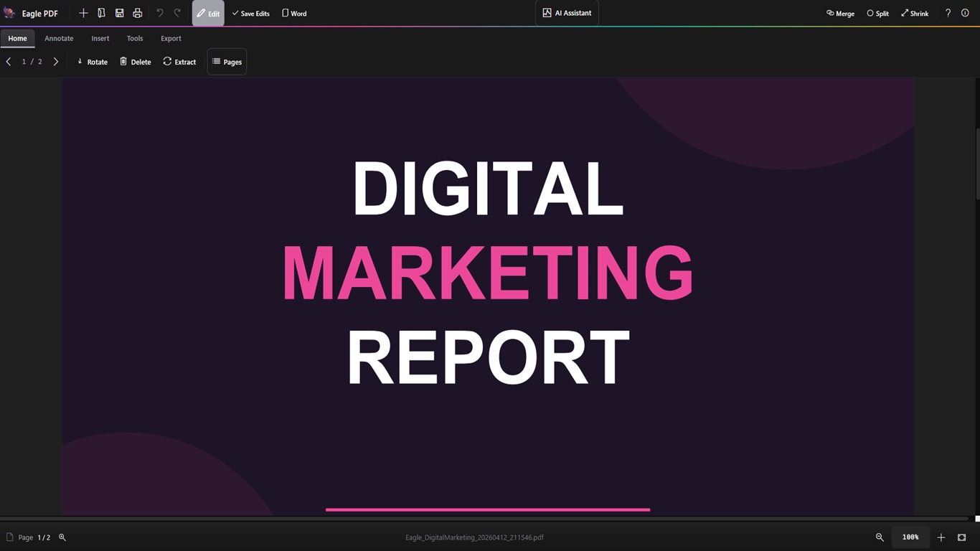The height and width of the screenshot is (551, 980).
Task: Click the Save Edits button
Action: point(250,14)
